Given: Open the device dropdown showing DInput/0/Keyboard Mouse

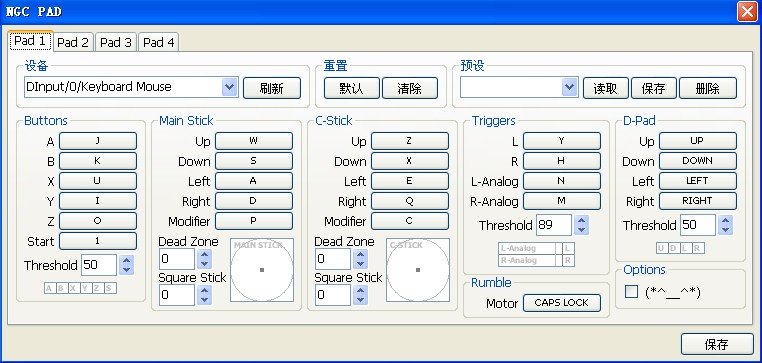Looking at the screenshot, I should 131,87.
